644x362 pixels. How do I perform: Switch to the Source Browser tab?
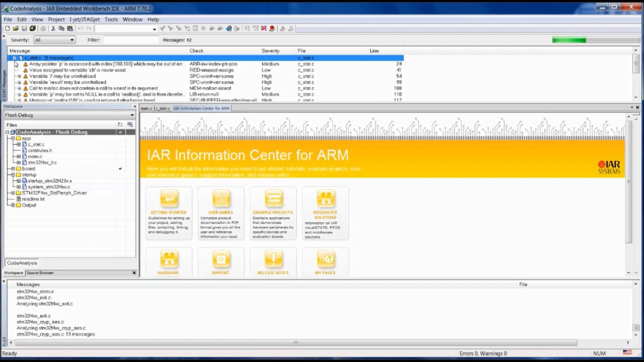click(40, 273)
